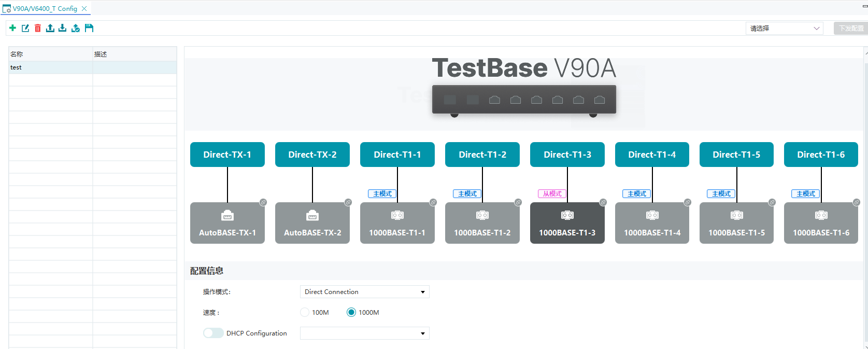The height and width of the screenshot is (349, 868).
Task: Click the 从模式 tag above 1000BASE-T1-3
Action: pyautogui.click(x=552, y=194)
